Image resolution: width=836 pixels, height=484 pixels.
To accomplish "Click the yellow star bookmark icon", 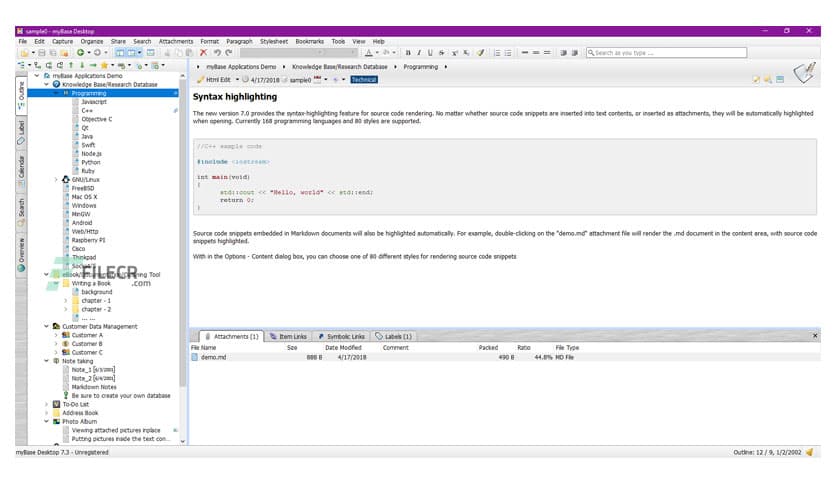I will [104, 65].
